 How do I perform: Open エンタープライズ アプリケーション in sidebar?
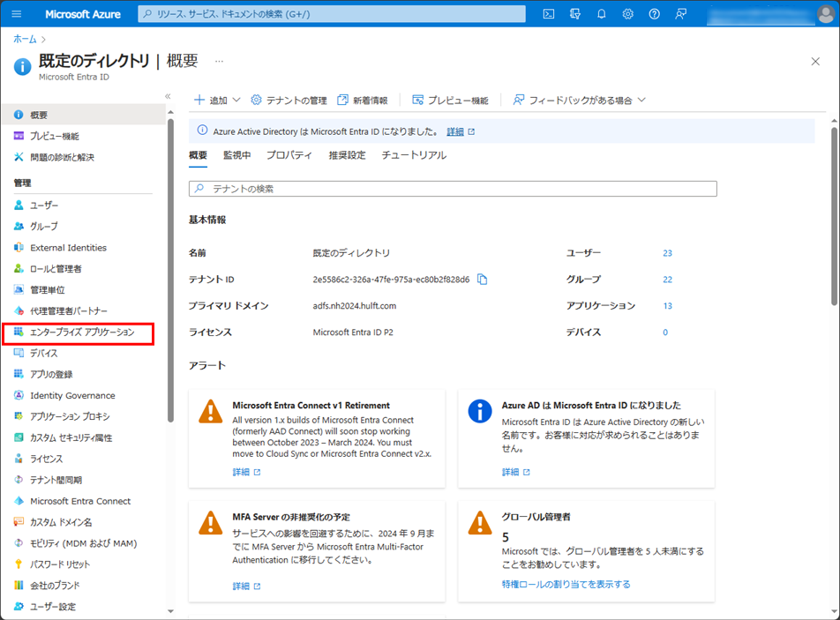click(x=81, y=332)
